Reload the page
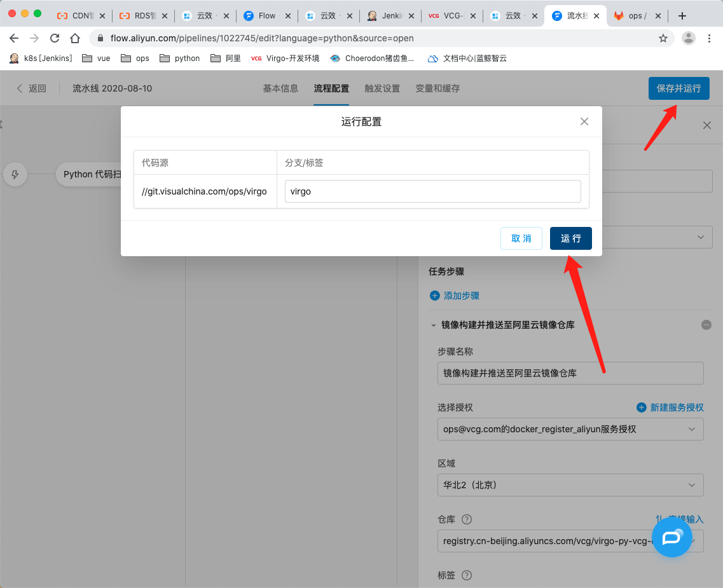 coord(55,38)
